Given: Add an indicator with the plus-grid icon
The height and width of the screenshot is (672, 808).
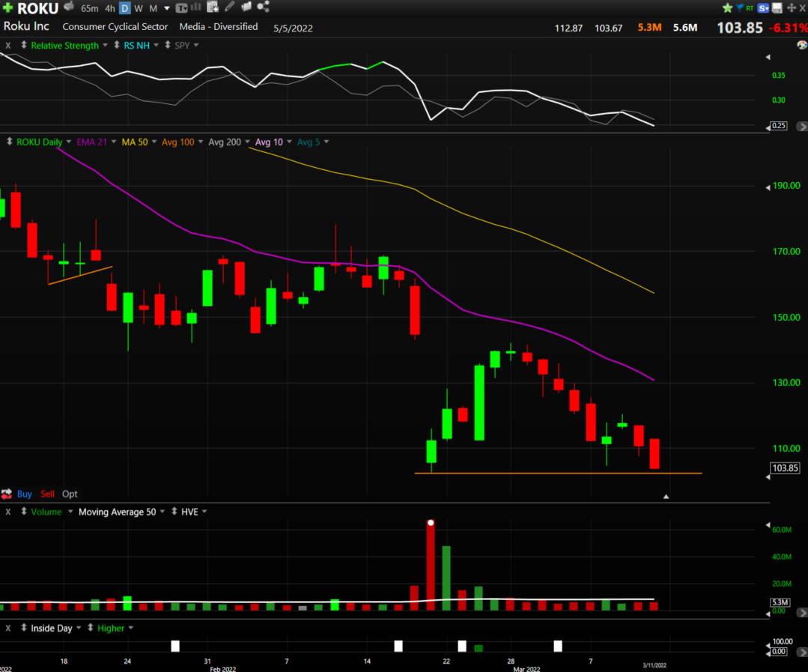Looking at the screenshot, I should pos(213,7).
